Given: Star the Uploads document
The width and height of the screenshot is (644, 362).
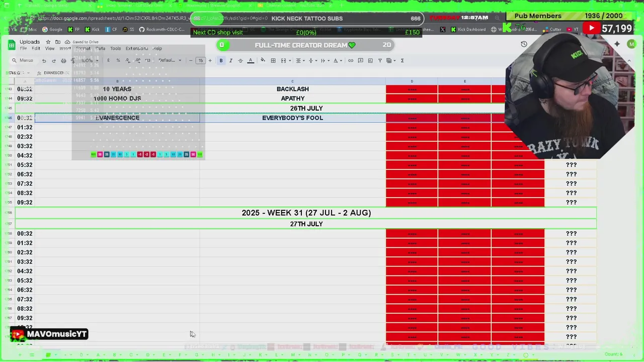Looking at the screenshot, I should tap(48, 42).
